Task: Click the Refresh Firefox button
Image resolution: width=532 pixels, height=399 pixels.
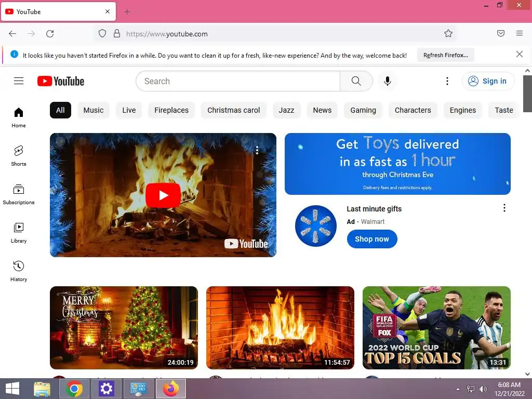Action: click(445, 55)
